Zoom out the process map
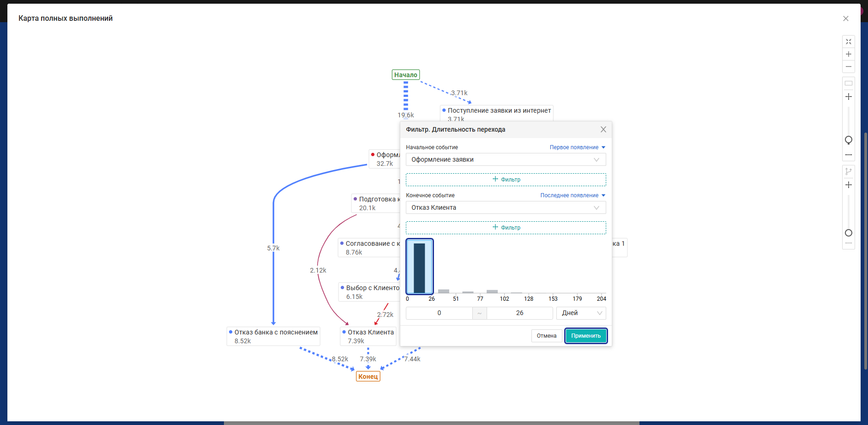Image resolution: width=868 pixels, height=425 pixels. click(x=849, y=67)
